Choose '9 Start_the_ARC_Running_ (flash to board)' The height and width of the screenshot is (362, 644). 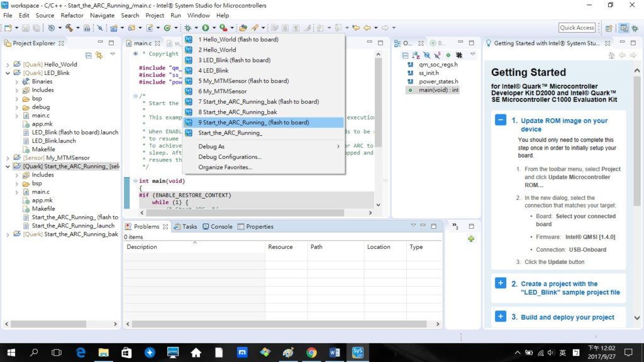click(264, 123)
